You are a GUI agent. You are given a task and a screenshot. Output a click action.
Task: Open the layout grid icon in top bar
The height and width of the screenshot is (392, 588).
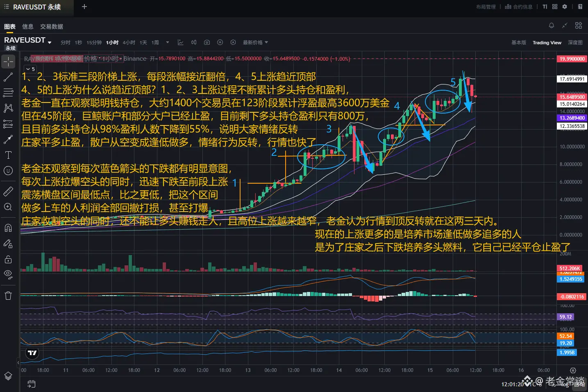pyautogui.click(x=555, y=7)
